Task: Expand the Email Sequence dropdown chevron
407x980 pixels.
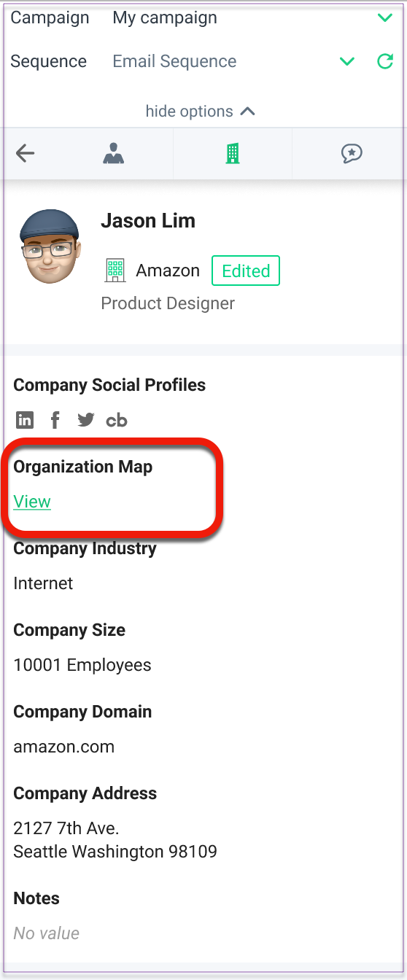Action: coord(347,61)
